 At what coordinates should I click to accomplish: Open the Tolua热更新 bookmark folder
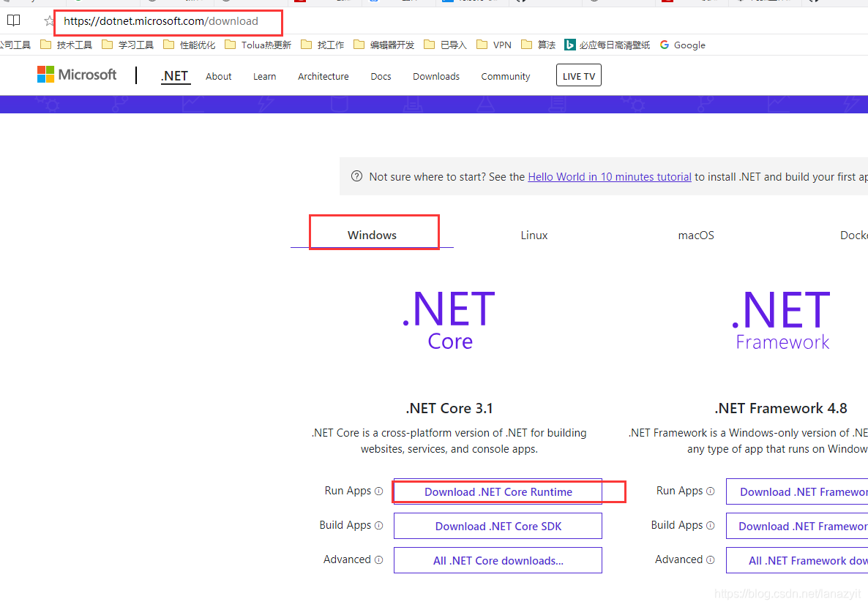tap(258, 45)
